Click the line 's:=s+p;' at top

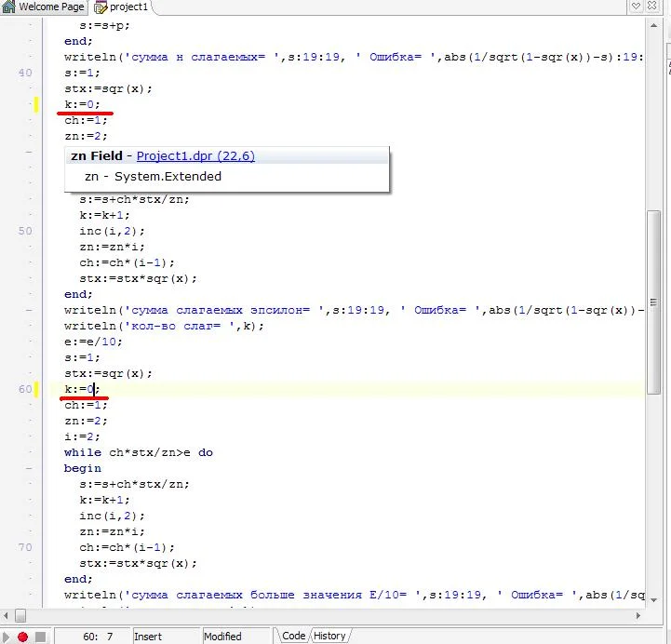pyautogui.click(x=104, y=25)
